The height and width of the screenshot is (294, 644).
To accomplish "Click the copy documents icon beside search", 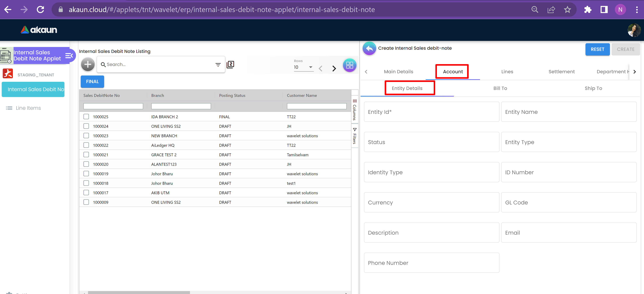I will pyautogui.click(x=230, y=65).
